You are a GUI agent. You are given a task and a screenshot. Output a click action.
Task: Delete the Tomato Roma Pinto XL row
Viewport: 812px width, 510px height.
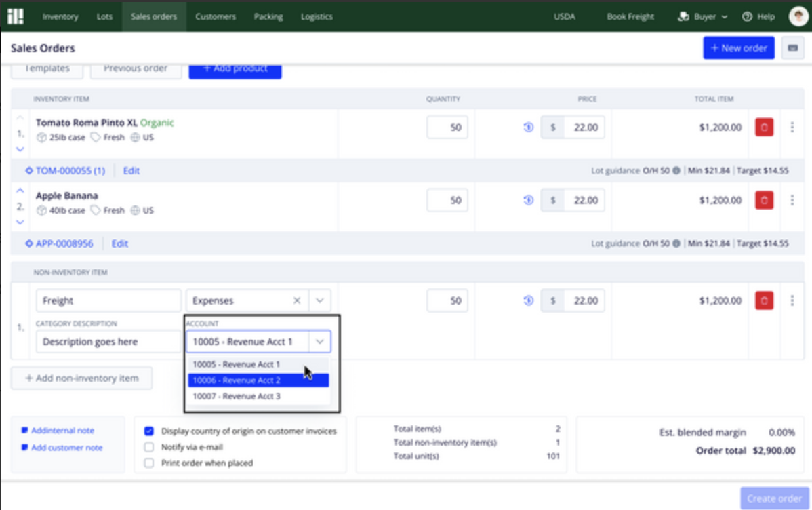pos(764,127)
